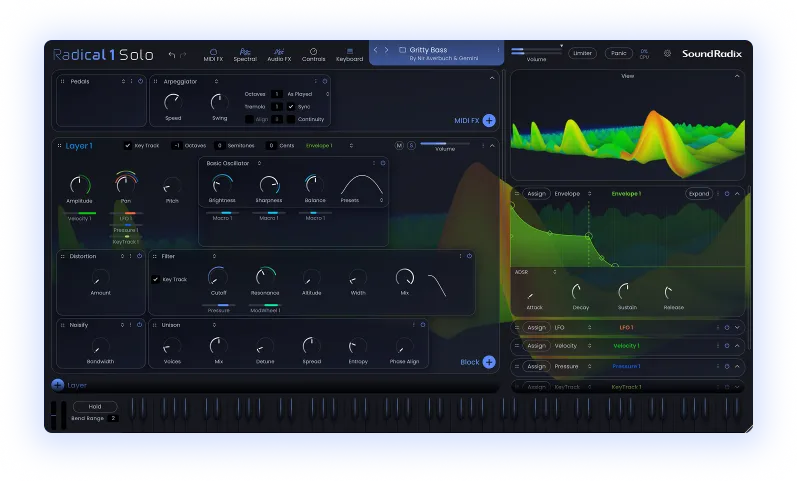Toggle the Distortion block power icon
The height and width of the screenshot is (481, 797).
tap(139, 256)
